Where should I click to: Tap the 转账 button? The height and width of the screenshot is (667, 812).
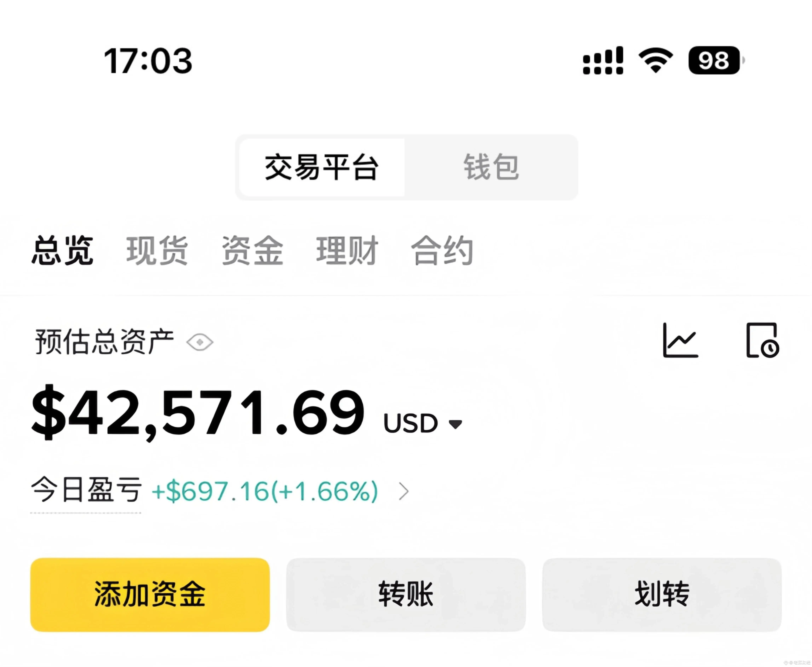(406, 594)
